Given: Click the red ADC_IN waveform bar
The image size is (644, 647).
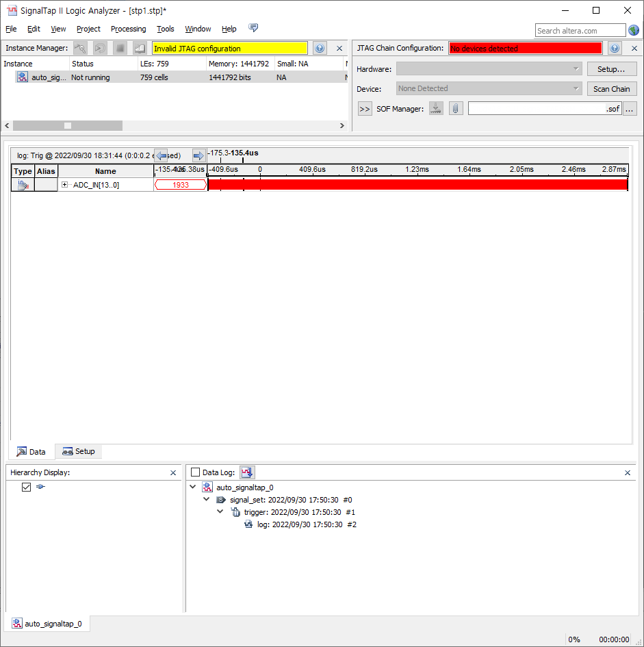Looking at the screenshot, I should pos(418,185).
